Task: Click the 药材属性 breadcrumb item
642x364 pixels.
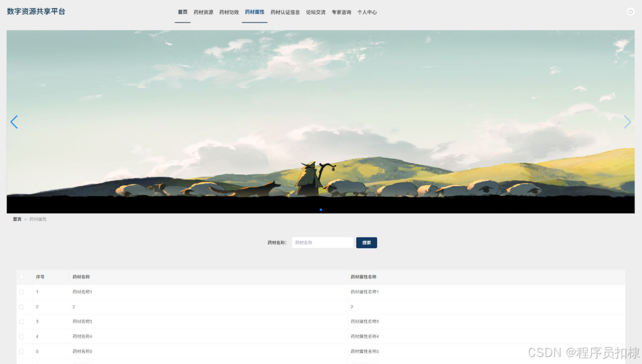Action: (x=38, y=219)
